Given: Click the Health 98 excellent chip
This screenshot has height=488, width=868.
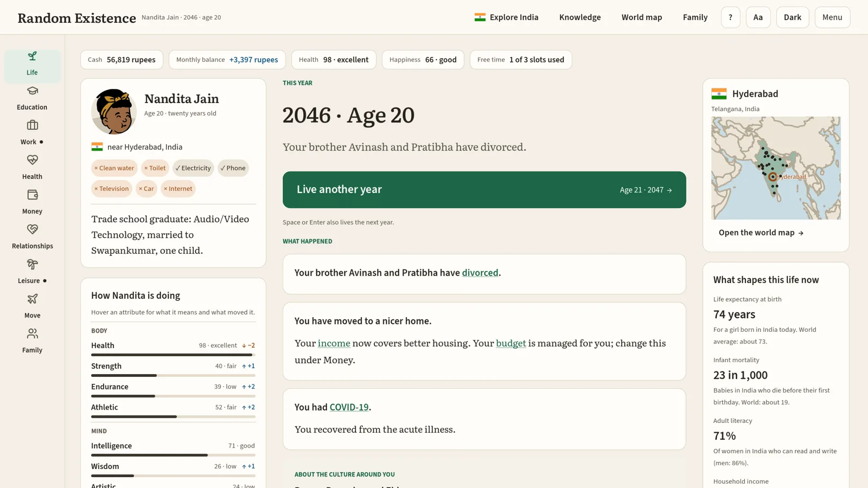Looking at the screenshot, I should (334, 60).
